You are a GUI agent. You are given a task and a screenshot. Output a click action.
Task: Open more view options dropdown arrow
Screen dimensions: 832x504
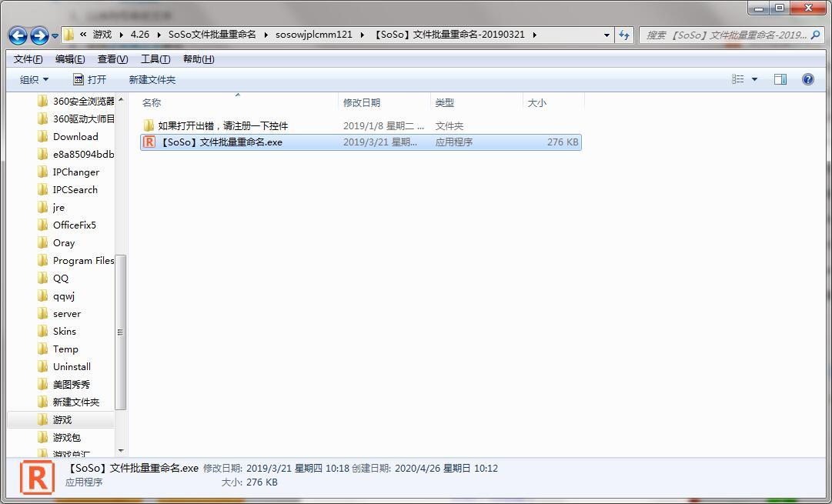(x=754, y=79)
